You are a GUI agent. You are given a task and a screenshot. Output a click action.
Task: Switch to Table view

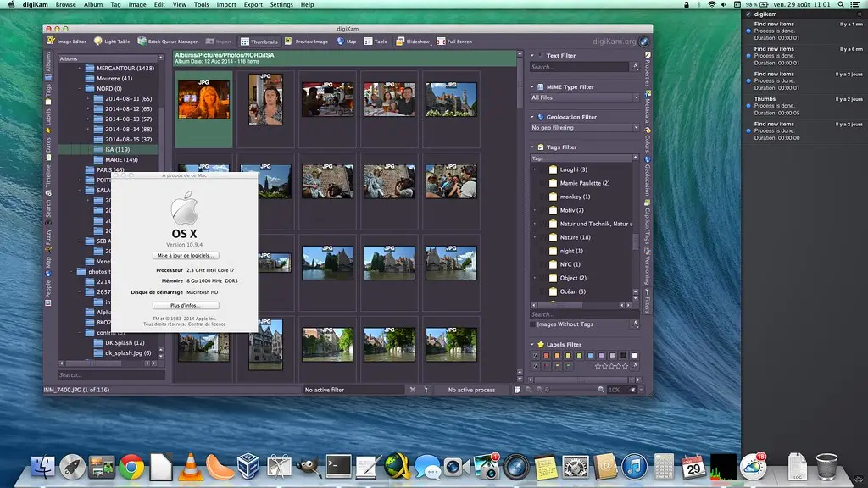click(376, 41)
